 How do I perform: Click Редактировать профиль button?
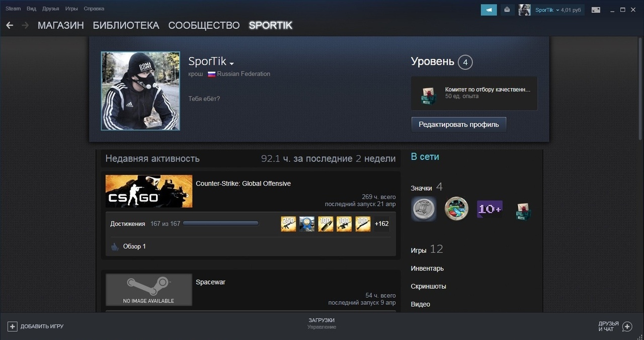[x=459, y=124]
